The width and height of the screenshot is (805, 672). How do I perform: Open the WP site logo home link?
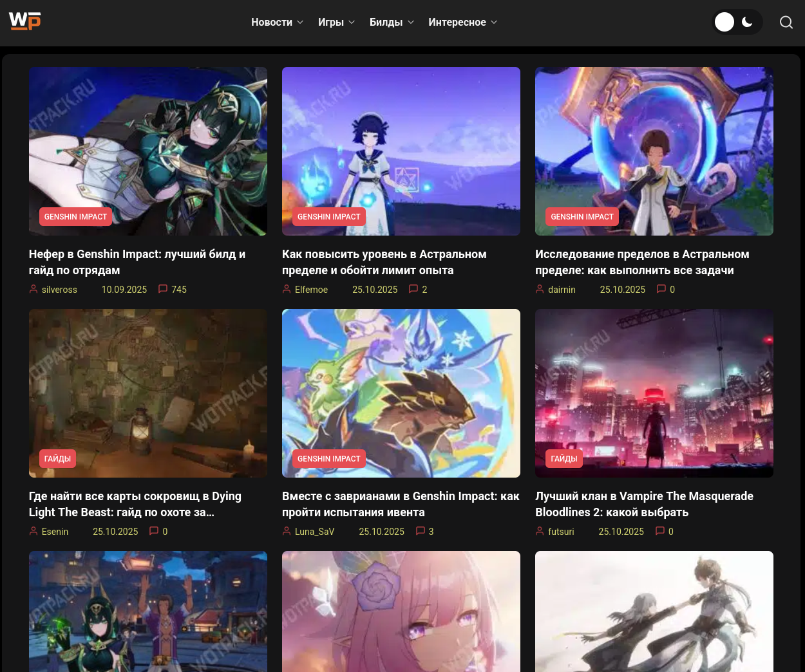24,21
